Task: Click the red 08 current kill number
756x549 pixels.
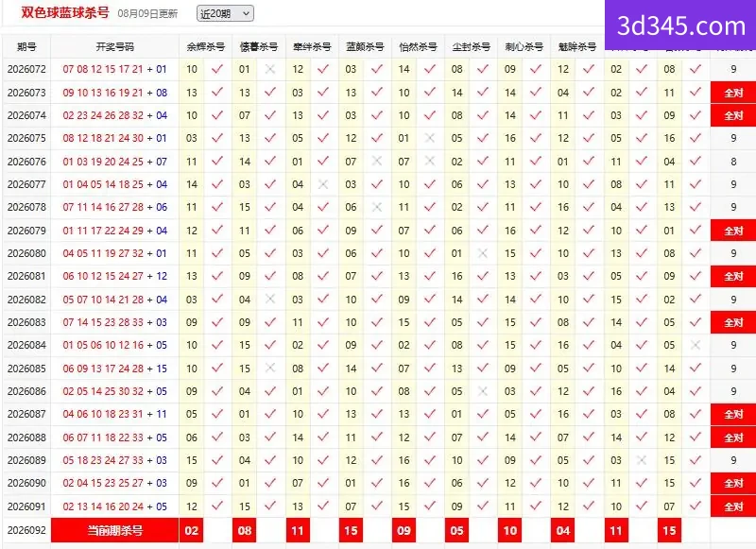Action: (245, 531)
